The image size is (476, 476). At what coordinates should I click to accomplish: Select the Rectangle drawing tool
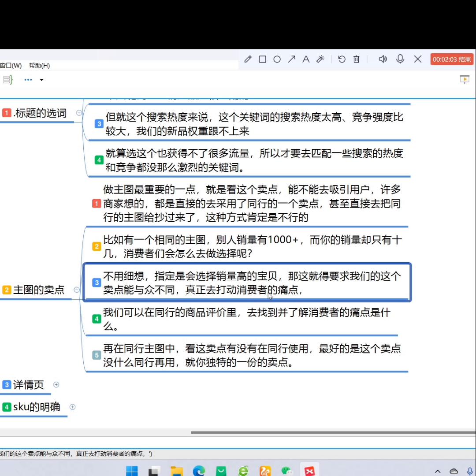262,59
